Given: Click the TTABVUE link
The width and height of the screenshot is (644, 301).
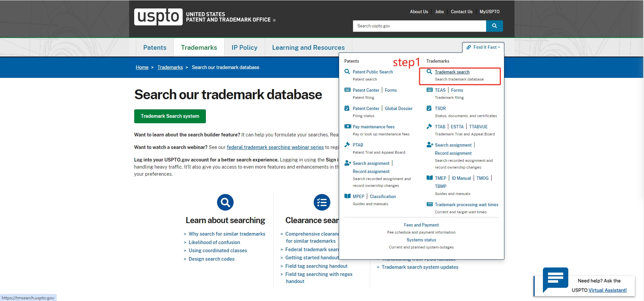Looking at the screenshot, I should click(x=478, y=127).
